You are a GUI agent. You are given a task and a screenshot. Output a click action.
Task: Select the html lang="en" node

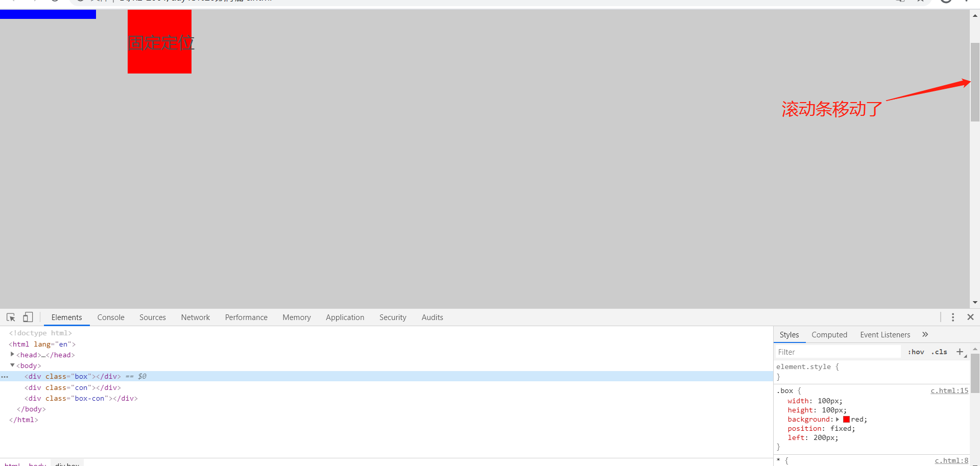[x=42, y=344]
